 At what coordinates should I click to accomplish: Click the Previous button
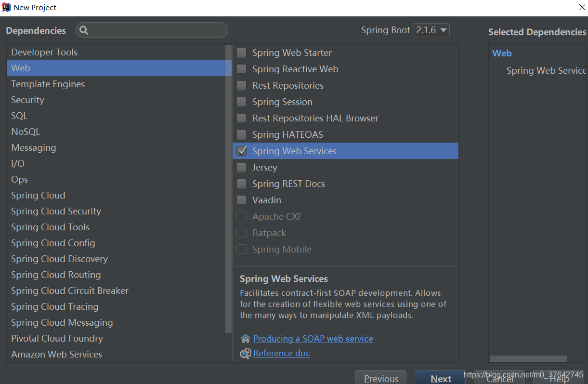[x=381, y=378]
